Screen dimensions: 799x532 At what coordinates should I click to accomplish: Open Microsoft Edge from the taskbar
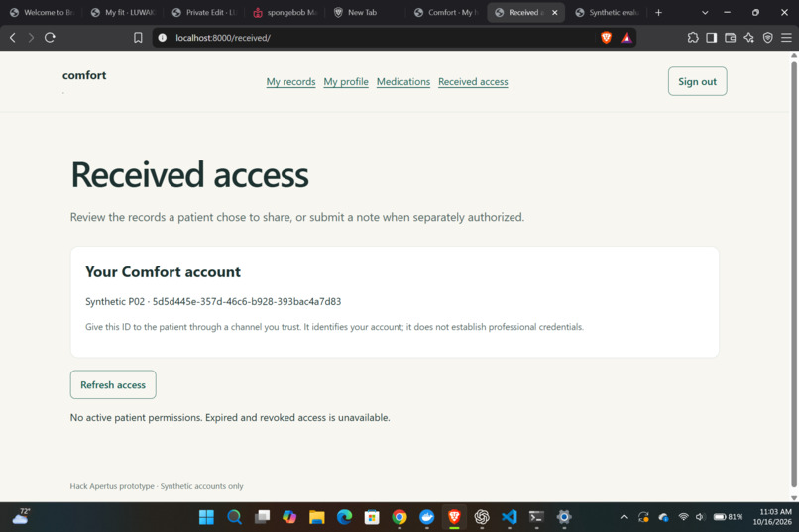[x=344, y=517]
